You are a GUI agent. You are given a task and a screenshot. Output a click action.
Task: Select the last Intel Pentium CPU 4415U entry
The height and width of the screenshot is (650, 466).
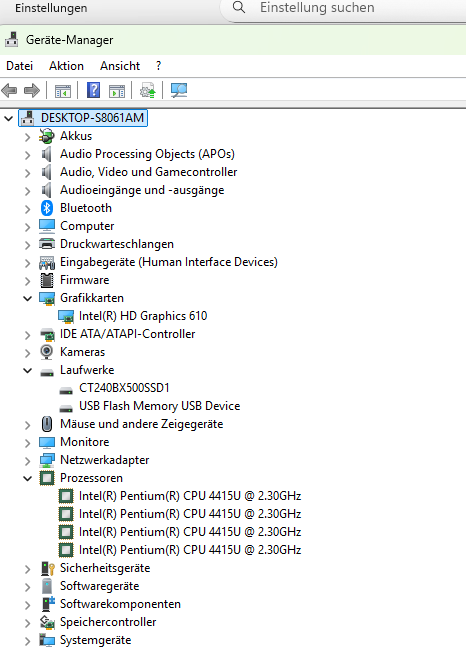[x=190, y=550]
